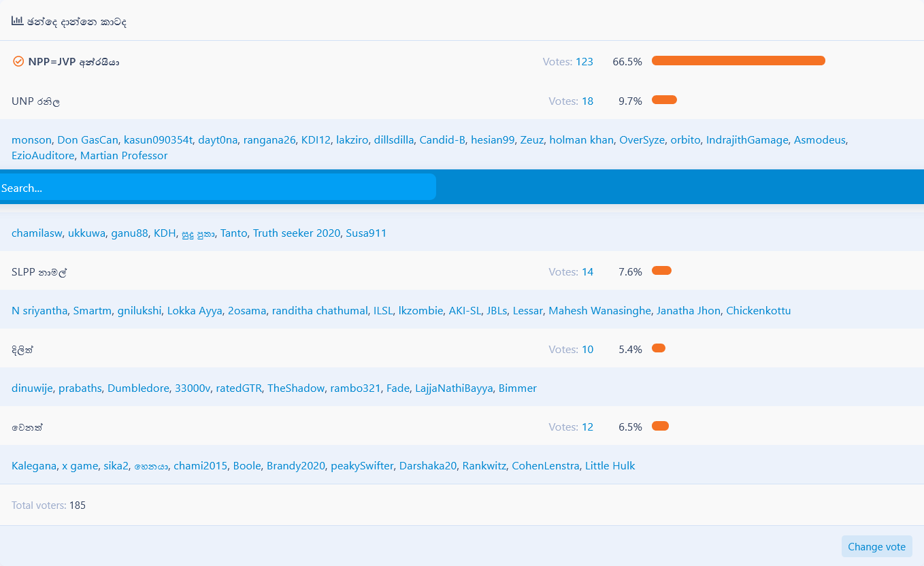Open prabaths's voter link
924x566 pixels.
[80, 388]
